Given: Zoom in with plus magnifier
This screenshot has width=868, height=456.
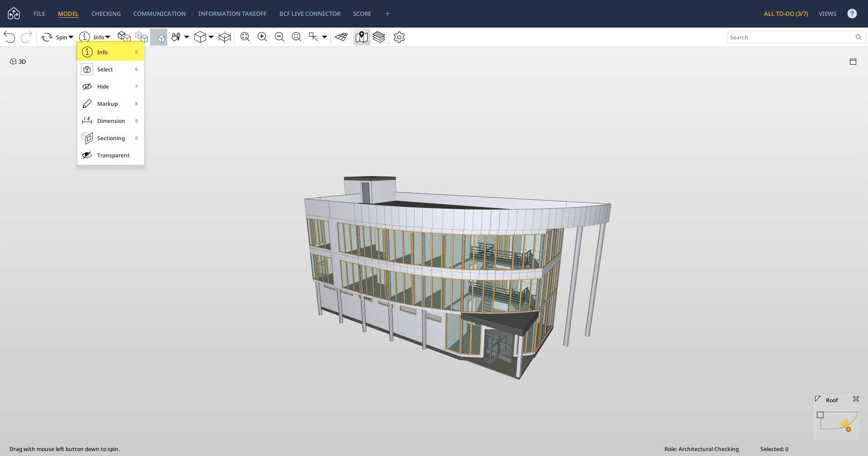Looking at the screenshot, I should coord(262,37).
